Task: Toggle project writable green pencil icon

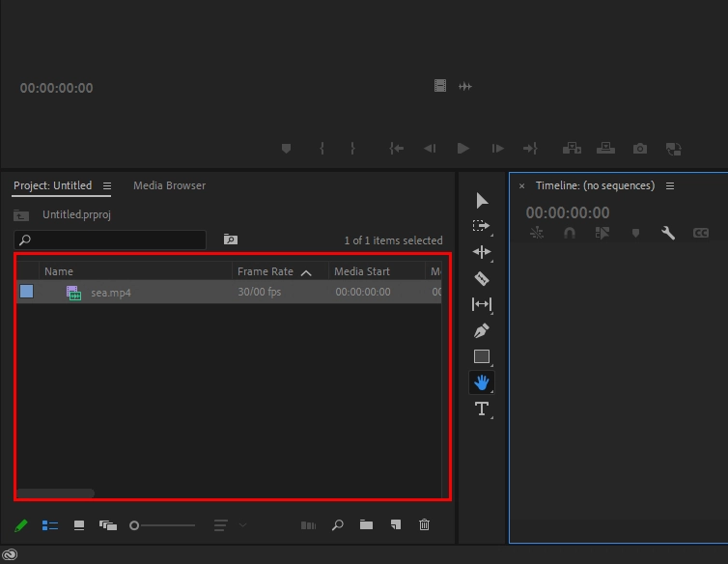Action: [x=21, y=525]
